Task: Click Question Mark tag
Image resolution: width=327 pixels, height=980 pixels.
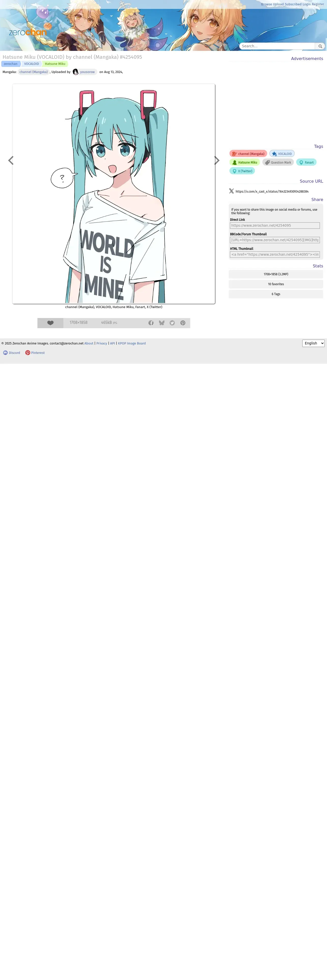Action: click(278, 163)
